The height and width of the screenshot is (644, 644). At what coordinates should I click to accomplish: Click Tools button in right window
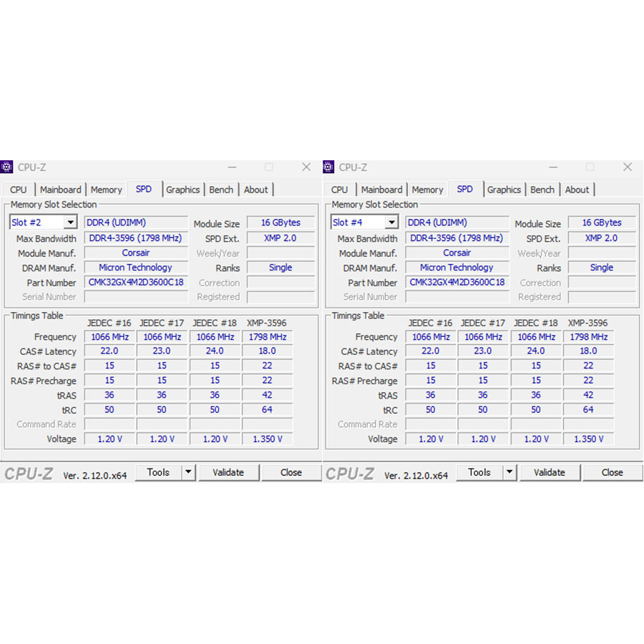(479, 472)
